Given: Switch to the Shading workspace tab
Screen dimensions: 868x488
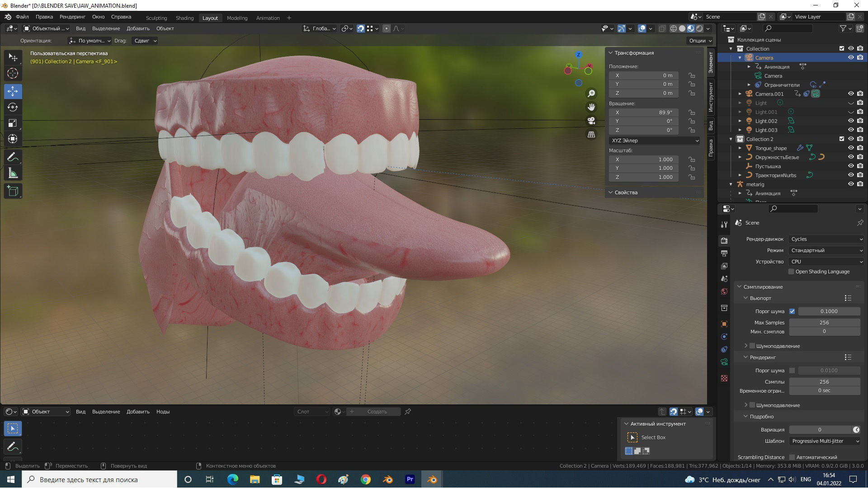Looking at the screenshot, I should pyautogui.click(x=184, y=18).
